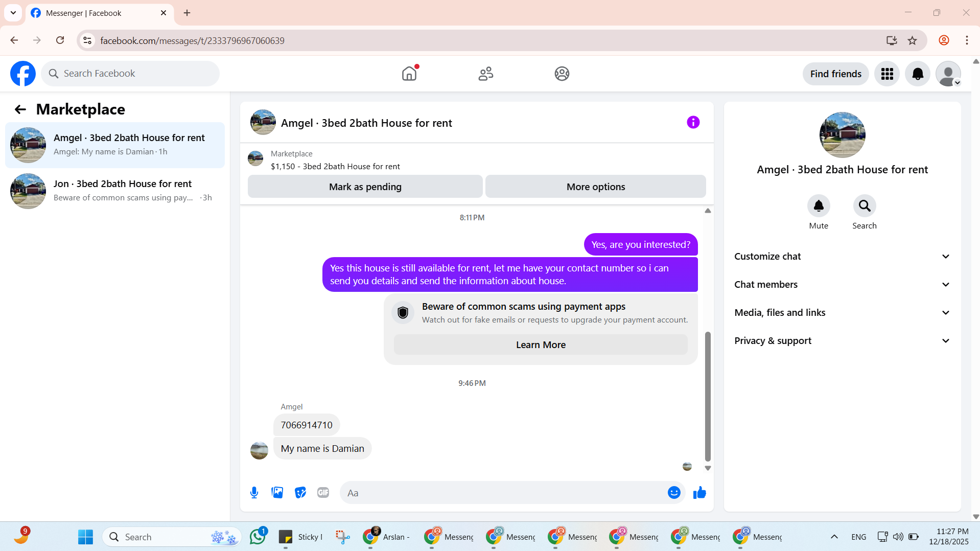The height and width of the screenshot is (551, 980).
Task: Expand Chat members section
Action: pyautogui.click(x=842, y=285)
